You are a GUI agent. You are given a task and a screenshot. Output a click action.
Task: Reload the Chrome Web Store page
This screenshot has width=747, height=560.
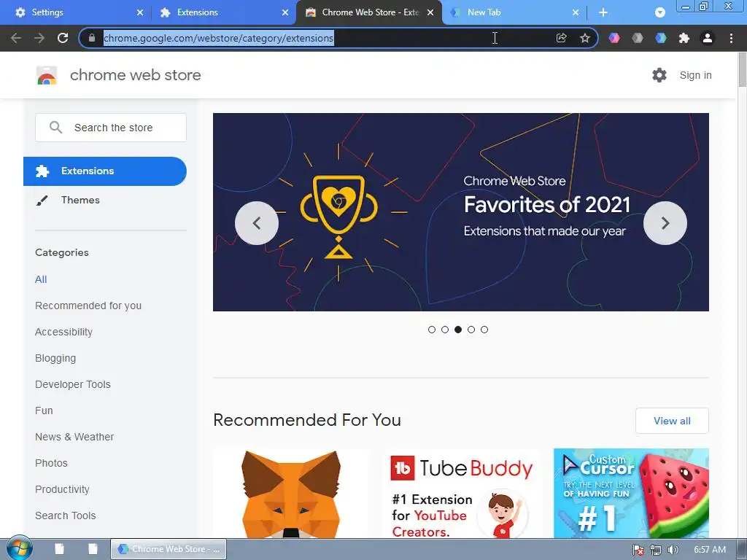tap(63, 38)
